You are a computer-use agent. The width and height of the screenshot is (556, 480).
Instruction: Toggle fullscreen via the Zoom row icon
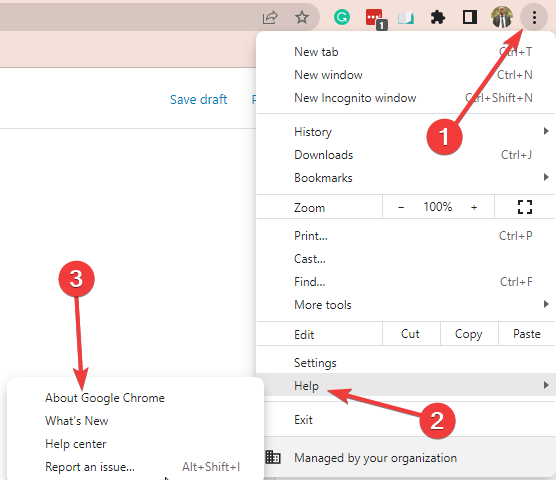[524, 207]
